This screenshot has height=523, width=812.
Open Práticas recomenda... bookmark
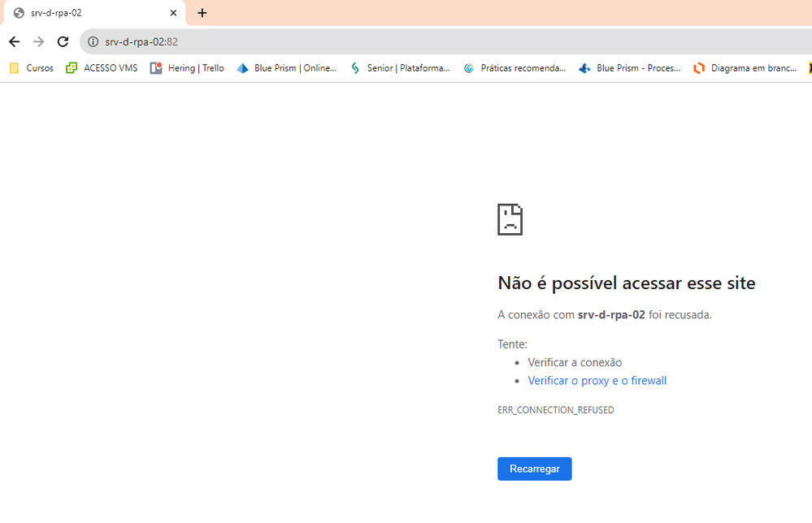pyautogui.click(x=515, y=68)
